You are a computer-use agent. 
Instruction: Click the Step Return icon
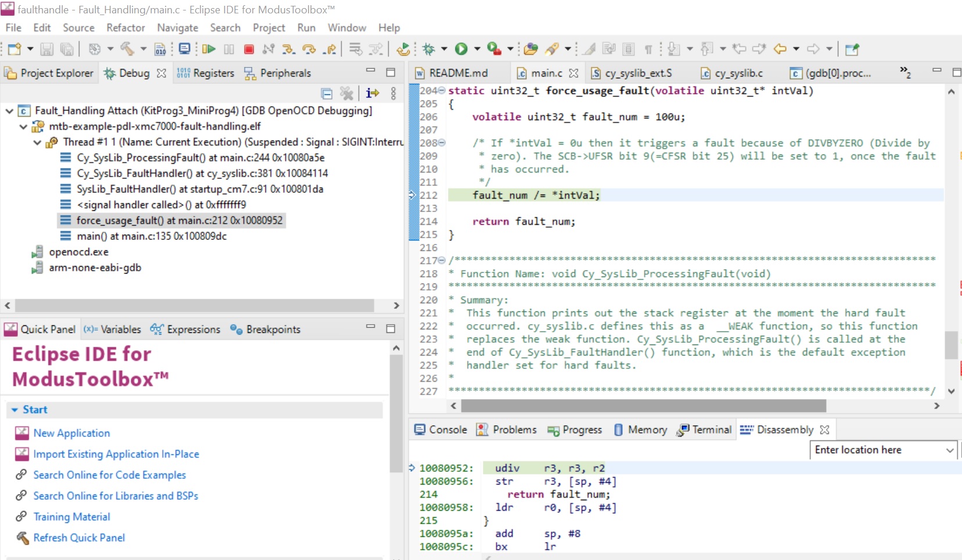point(330,49)
